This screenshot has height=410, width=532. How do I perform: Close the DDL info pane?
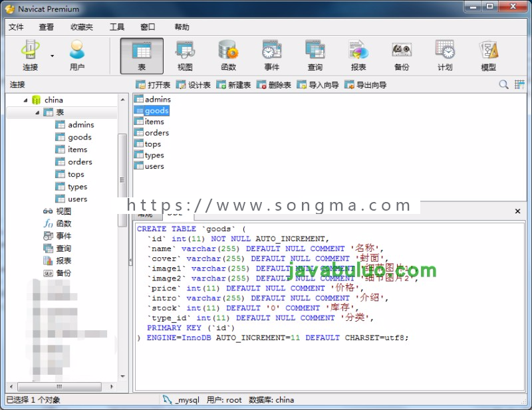point(518,211)
